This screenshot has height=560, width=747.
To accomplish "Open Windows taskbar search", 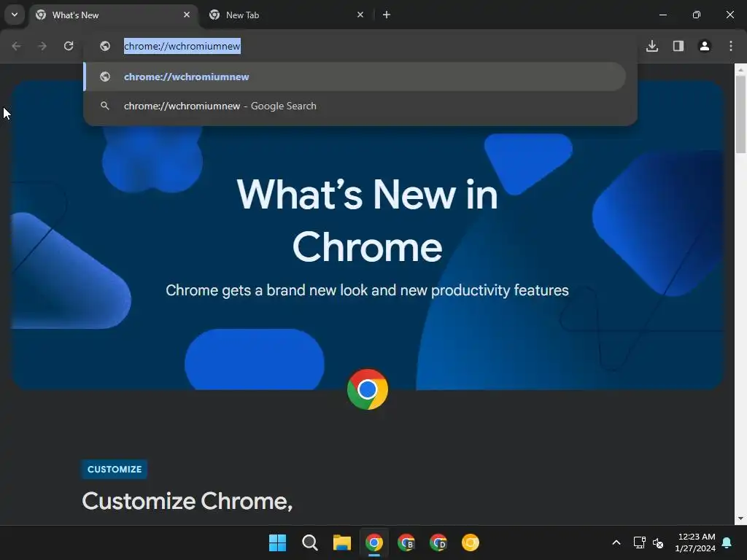I will [309, 542].
